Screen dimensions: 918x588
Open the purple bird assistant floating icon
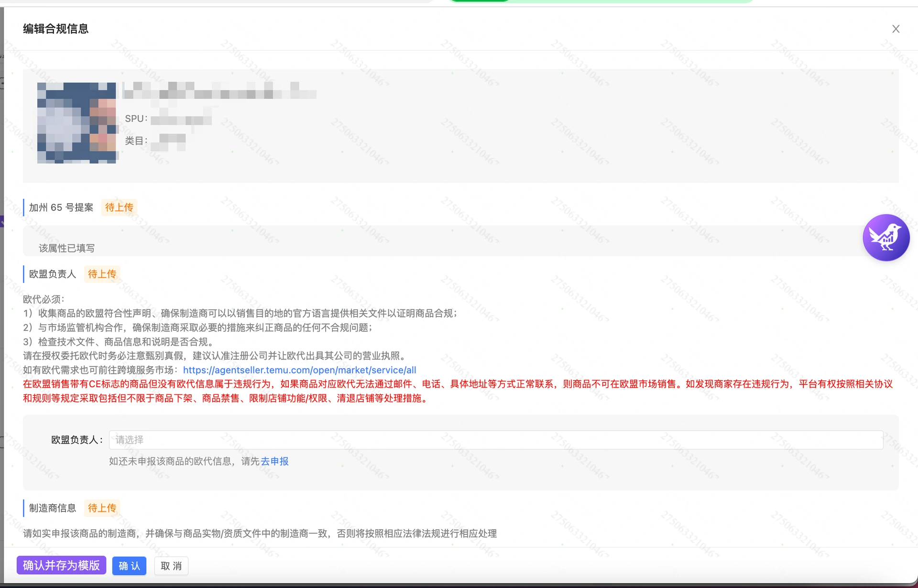tap(886, 238)
